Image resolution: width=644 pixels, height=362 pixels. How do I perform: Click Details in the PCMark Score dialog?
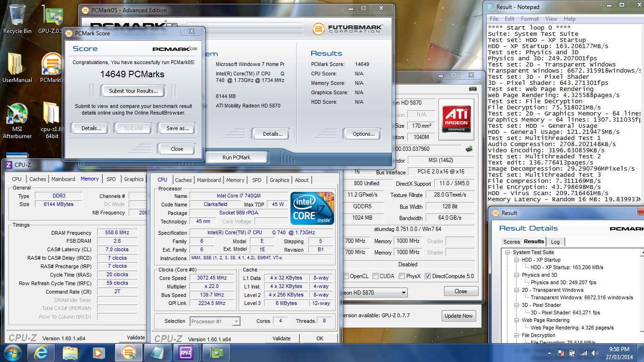click(x=91, y=128)
